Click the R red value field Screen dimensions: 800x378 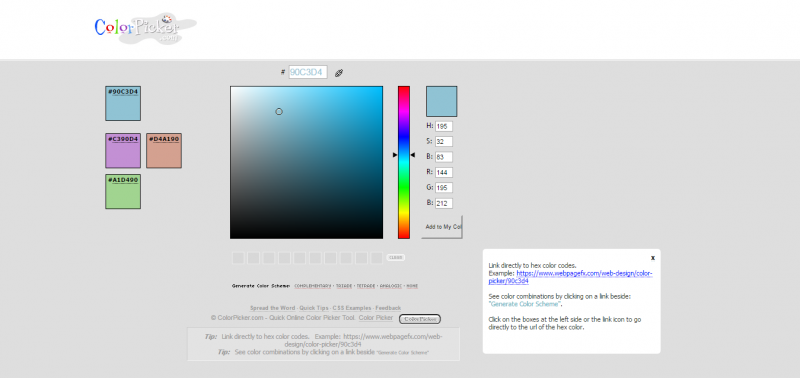(x=444, y=172)
